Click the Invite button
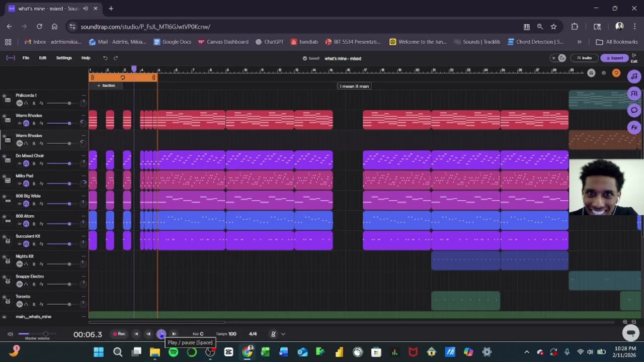Image resolution: width=644 pixels, height=362 pixels. [584, 58]
